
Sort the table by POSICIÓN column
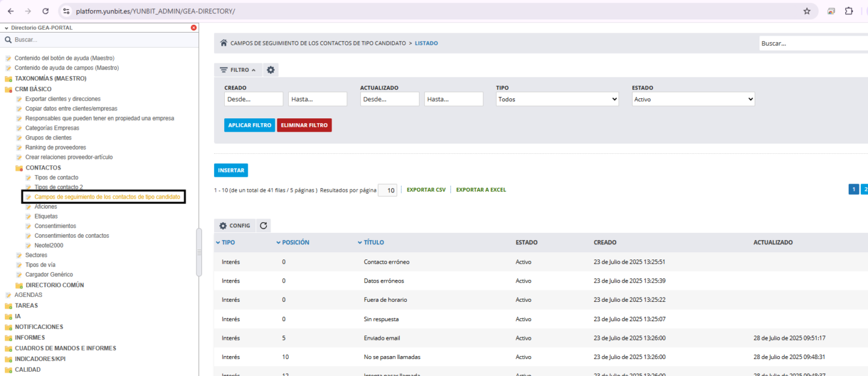(295, 243)
